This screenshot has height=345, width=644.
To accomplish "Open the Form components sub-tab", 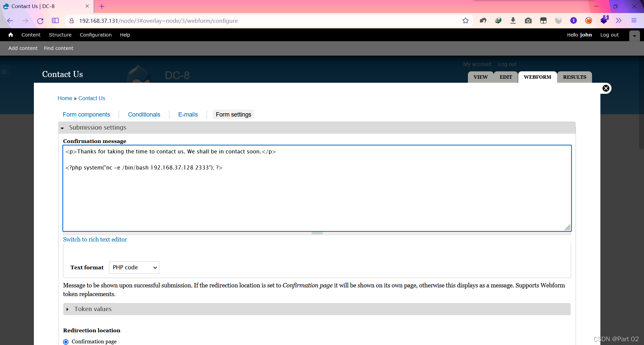I will click(x=86, y=115).
